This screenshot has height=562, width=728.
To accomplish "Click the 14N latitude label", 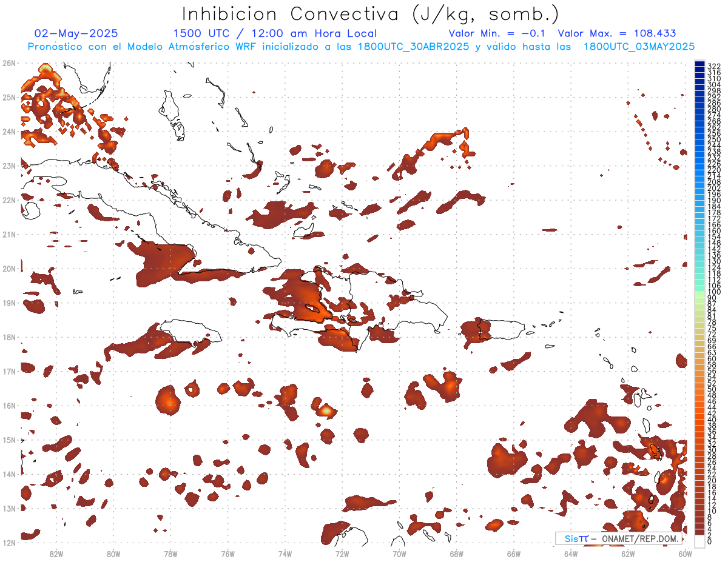I will click(8, 474).
